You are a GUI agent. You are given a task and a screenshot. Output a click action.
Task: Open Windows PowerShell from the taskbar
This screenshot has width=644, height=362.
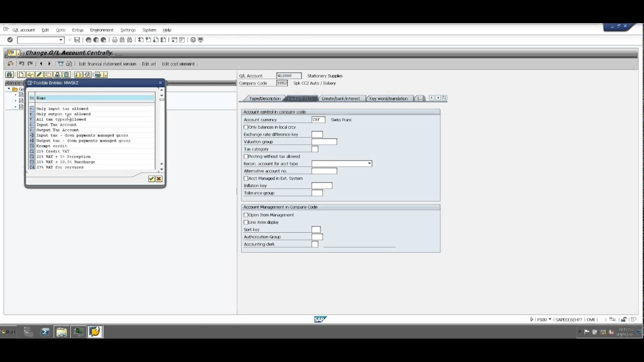click(x=45, y=332)
